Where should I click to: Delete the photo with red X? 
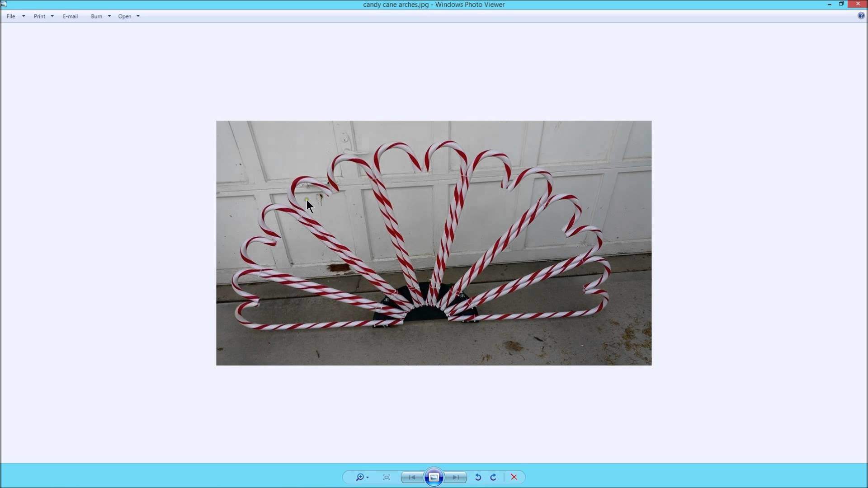coord(514,477)
